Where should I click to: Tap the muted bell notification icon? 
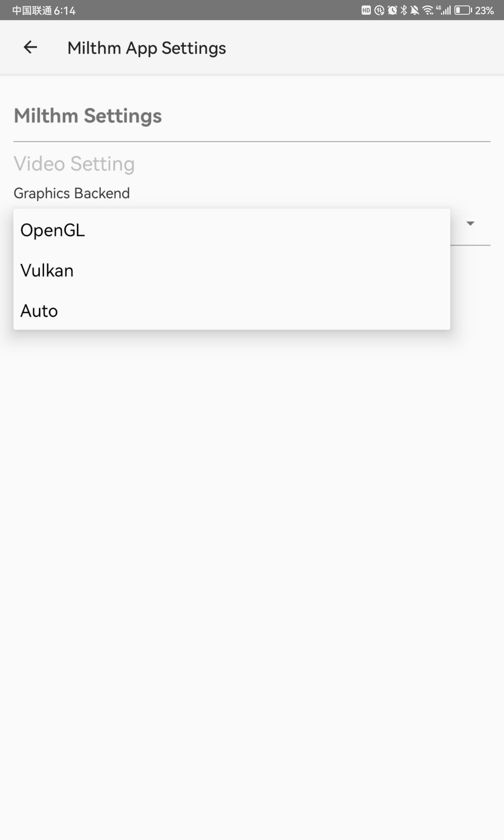pyautogui.click(x=415, y=10)
